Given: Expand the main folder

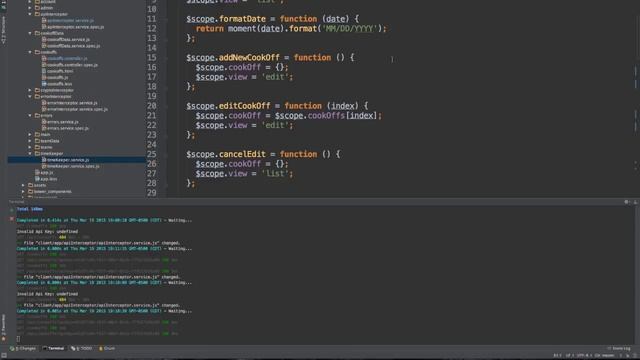Looking at the screenshot, I should click(30, 135).
